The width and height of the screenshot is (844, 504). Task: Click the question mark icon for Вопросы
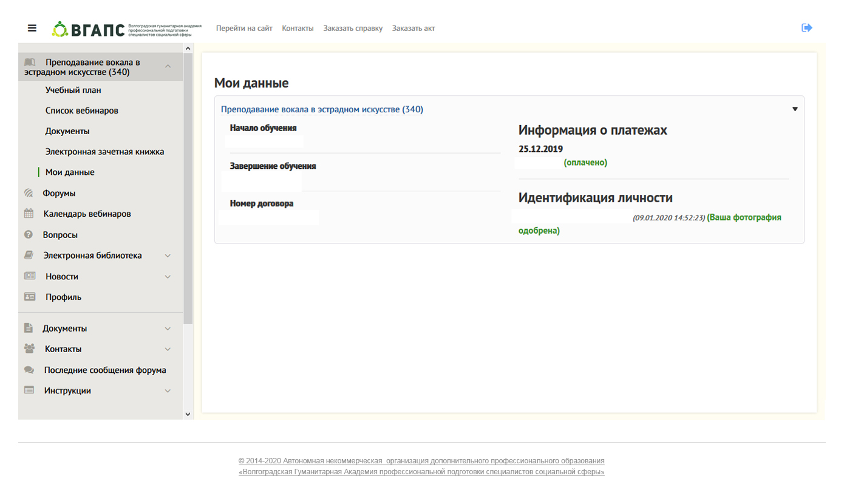click(29, 235)
